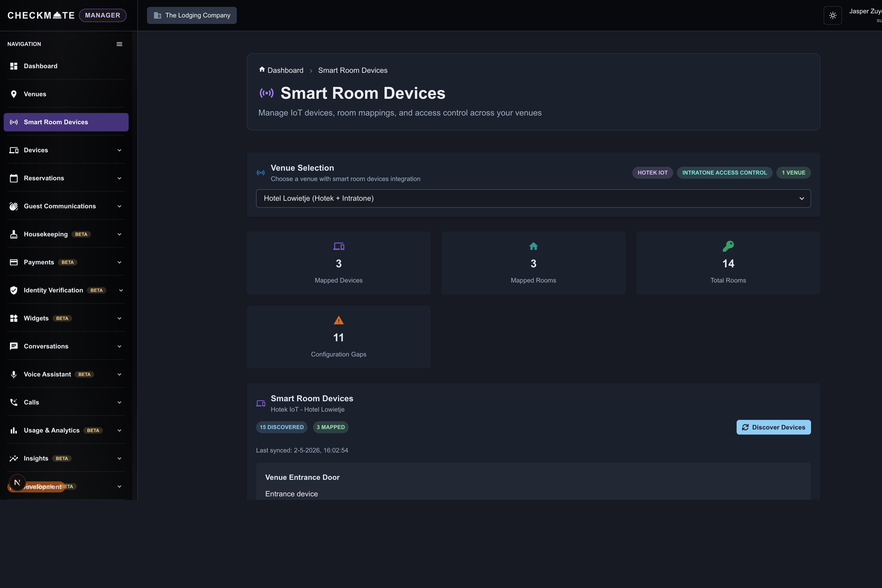Viewport: 882px width, 588px height.
Task: Click the Usage & Analytics bar chart icon
Action: coord(14,430)
